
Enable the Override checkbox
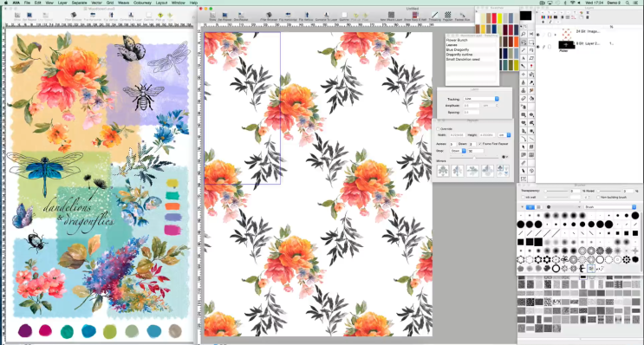(x=439, y=128)
